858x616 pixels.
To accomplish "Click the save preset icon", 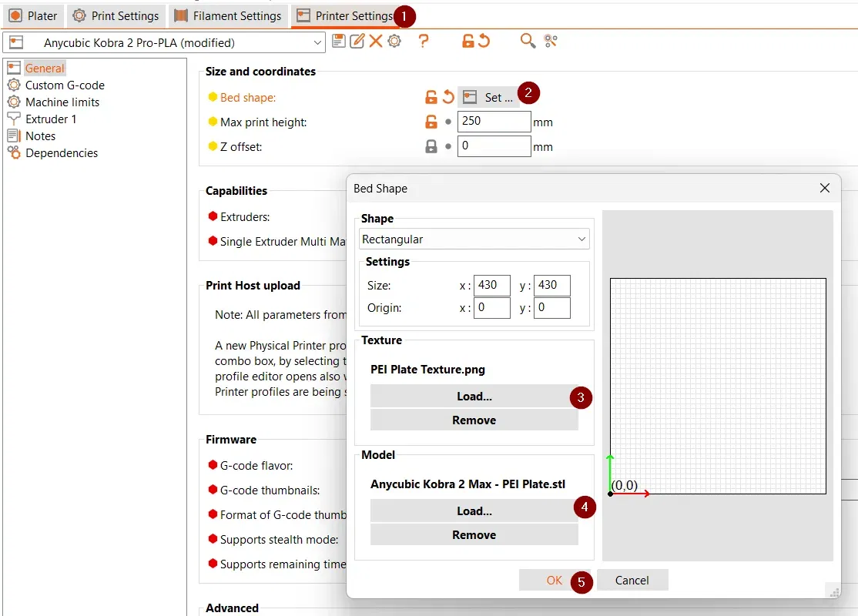I will [x=339, y=41].
